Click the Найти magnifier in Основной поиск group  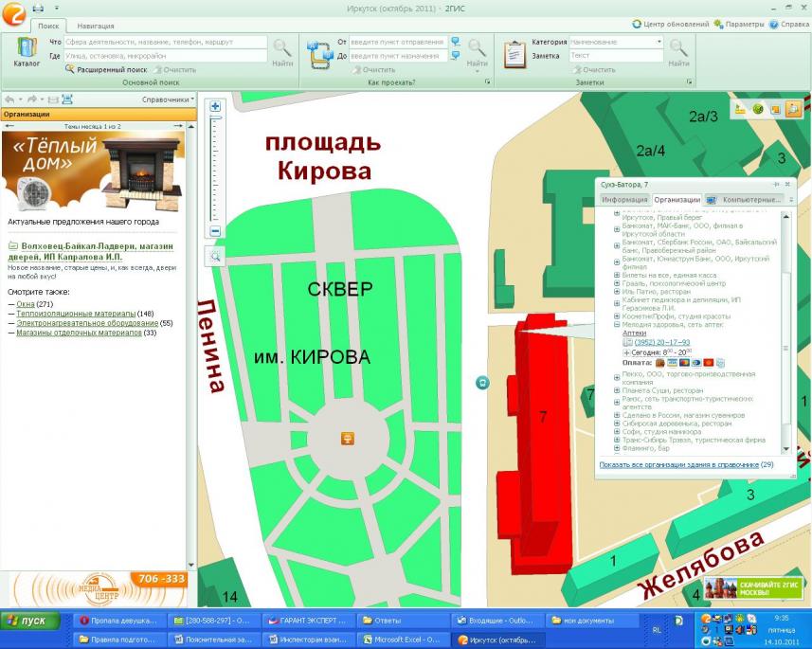(x=282, y=53)
